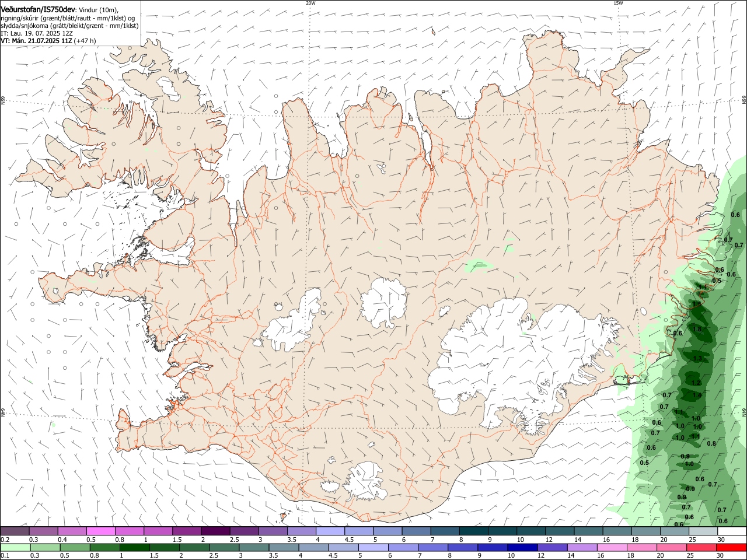Click the '1.3' precipitation value on the map
This screenshot has width=747, height=560.
pos(697,358)
